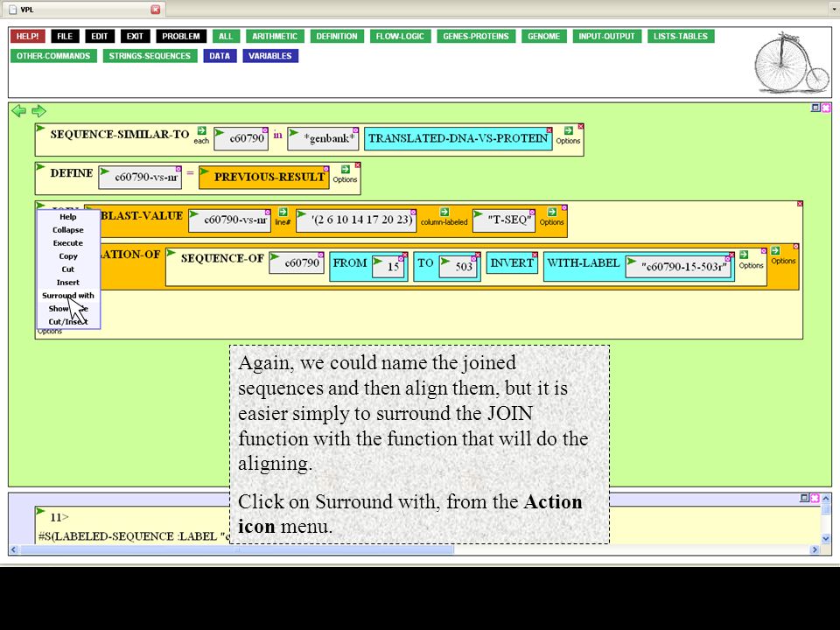Image resolution: width=840 pixels, height=630 pixels.
Task: Open the GENES-PROTEINS palette
Action: coord(476,37)
